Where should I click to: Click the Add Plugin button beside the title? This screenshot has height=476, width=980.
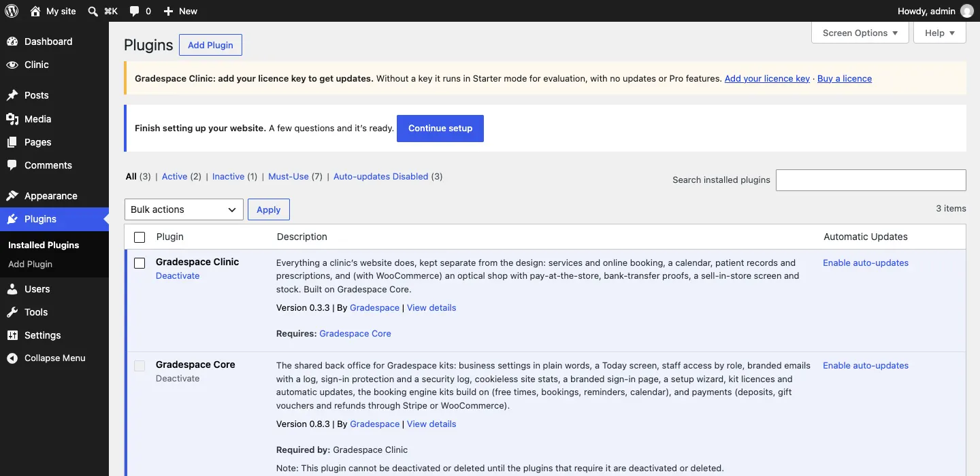click(210, 45)
